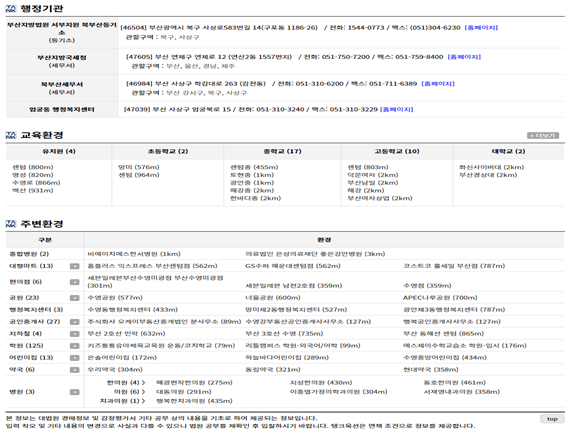
Task: Click the 수영공원 (577m) entry
Action: click(115, 298)
